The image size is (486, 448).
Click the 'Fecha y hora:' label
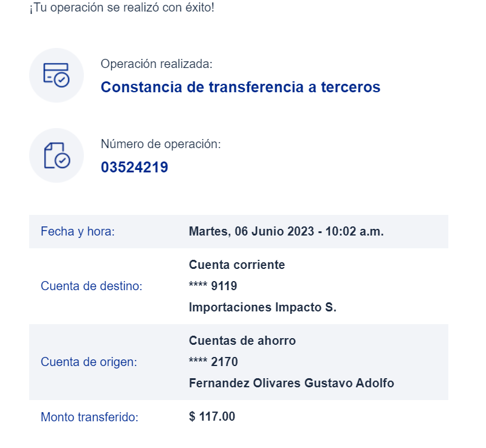click(77, 232)
